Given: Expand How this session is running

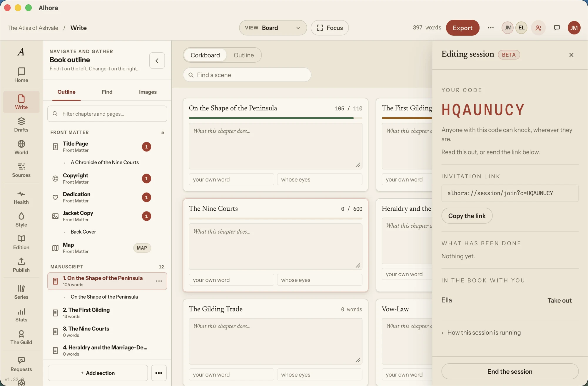Looking at the screenshot, I should point(481,332).
